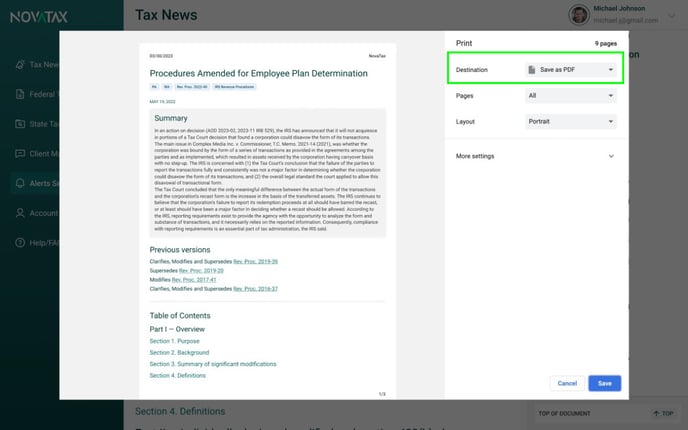Click the PDF file icon in Destination field
This screenshot has height=430, width=688.
(531, 70)
